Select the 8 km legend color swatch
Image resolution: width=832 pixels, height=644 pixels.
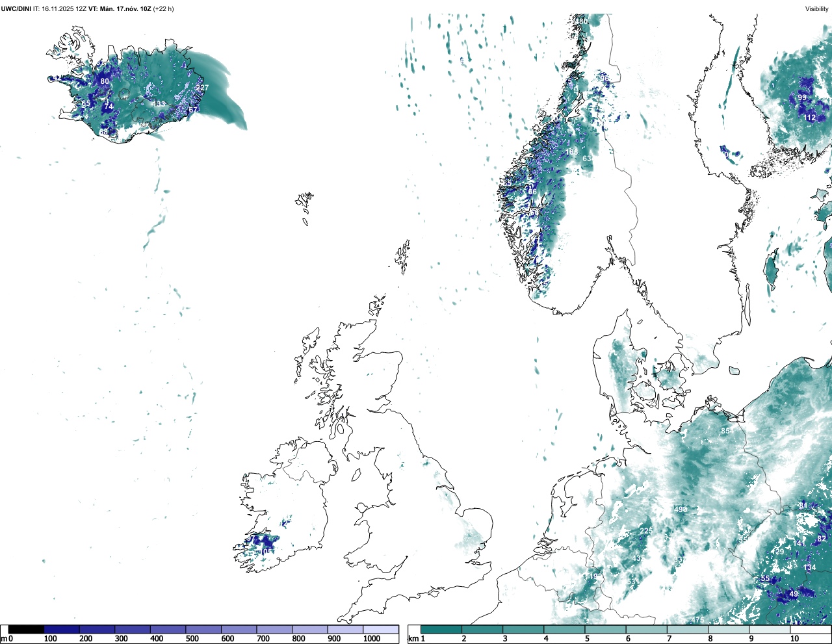click(728, 629)
